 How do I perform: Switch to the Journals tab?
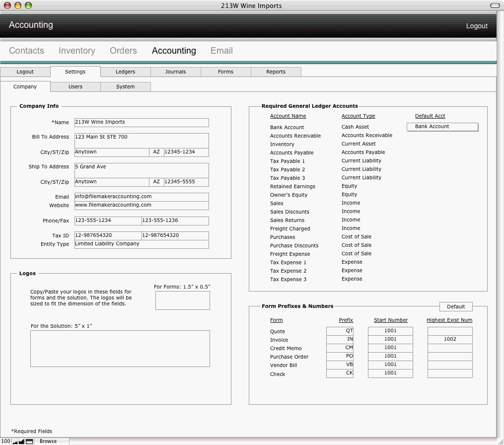(175, 72)
